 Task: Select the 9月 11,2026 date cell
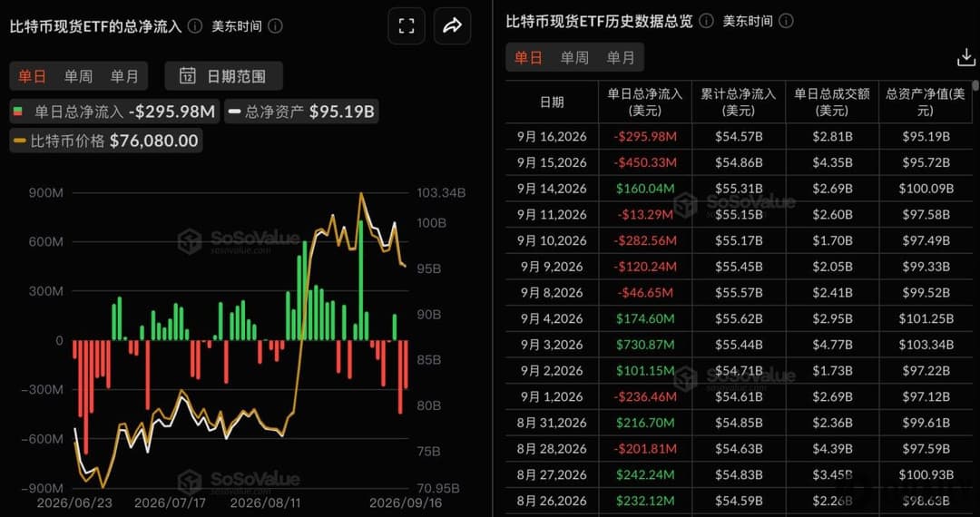click(552, 214)
